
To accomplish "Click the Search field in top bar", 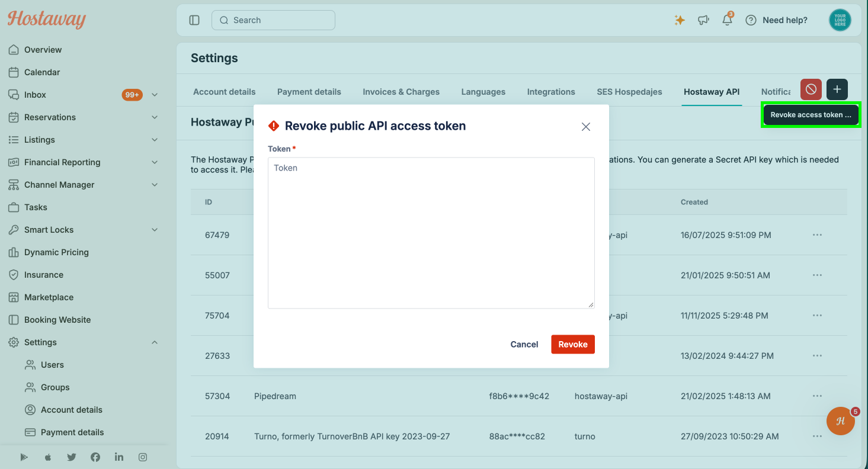I will click(273, 20).
